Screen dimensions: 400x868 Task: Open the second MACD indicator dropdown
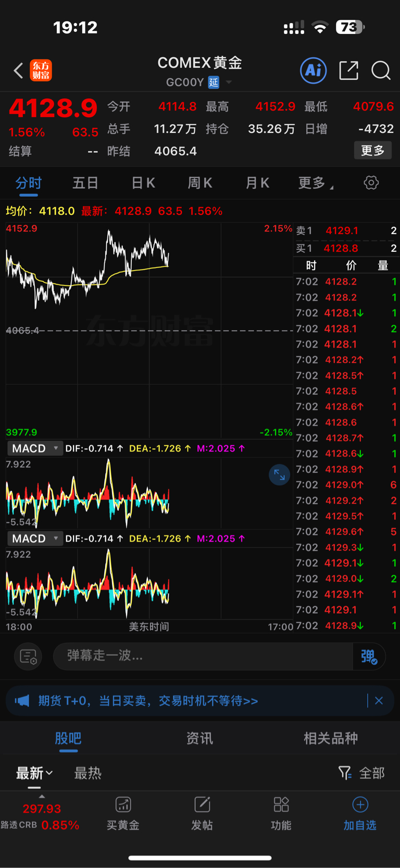click(x=35, y=539)
